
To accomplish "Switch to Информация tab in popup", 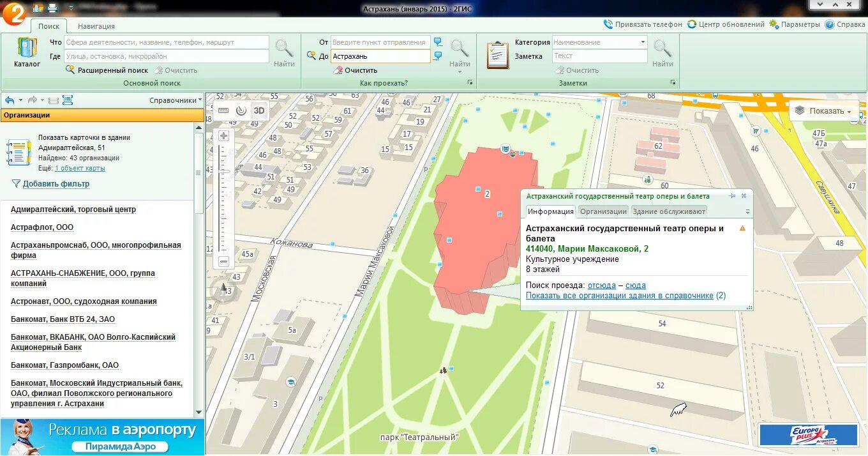I will (x=550, y=211).
